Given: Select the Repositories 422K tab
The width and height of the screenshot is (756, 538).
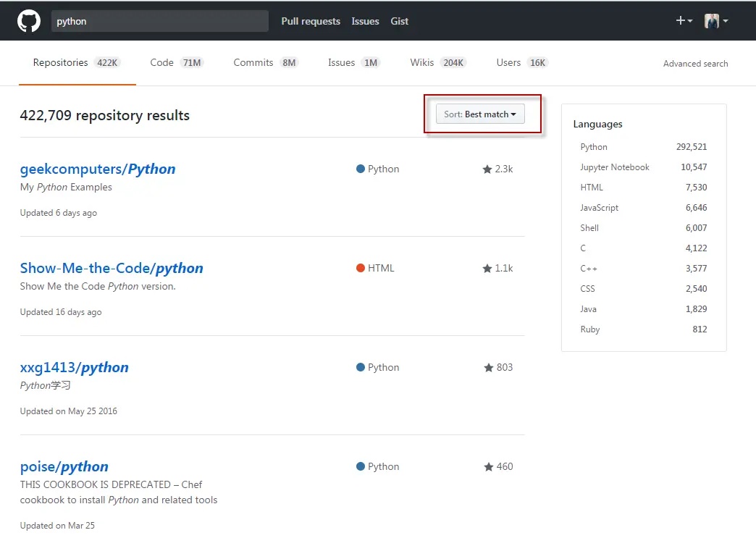Looking at the screenshot, I should tap(77, 63).
